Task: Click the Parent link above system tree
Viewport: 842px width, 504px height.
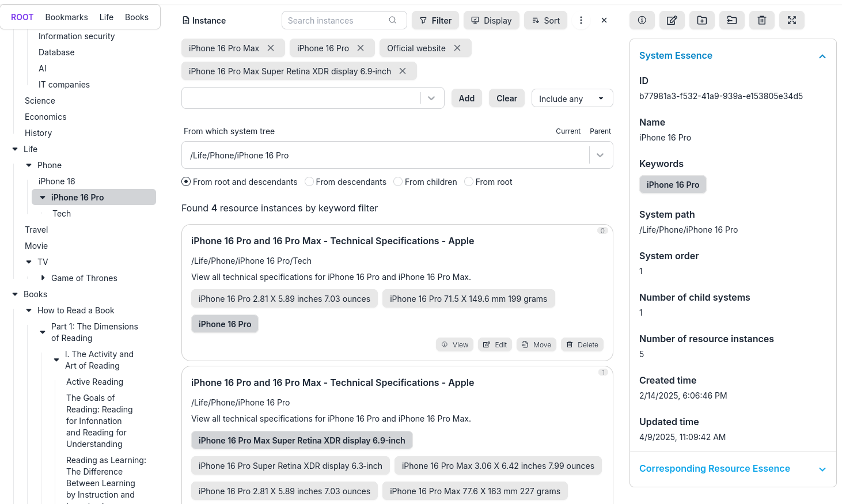Action: click(600, 131)
